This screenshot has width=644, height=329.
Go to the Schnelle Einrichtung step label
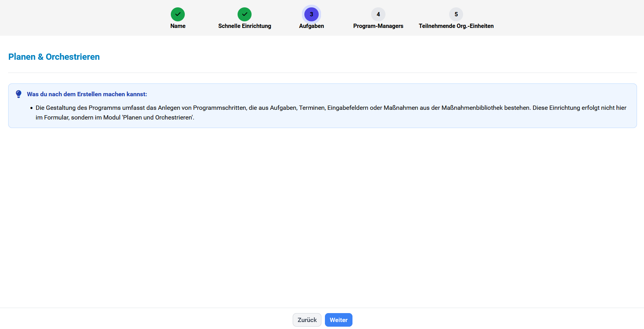click(x=245, y=26)
